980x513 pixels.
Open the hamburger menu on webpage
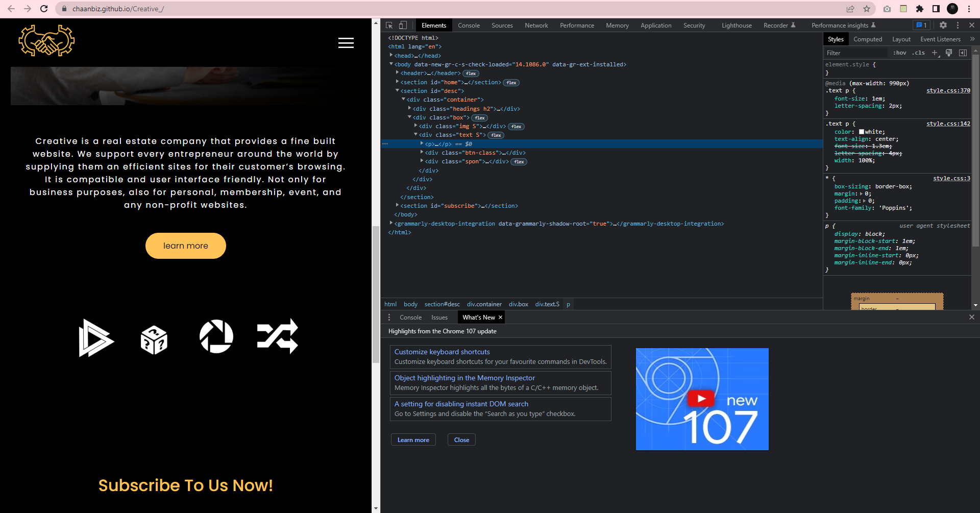point(346,43)
